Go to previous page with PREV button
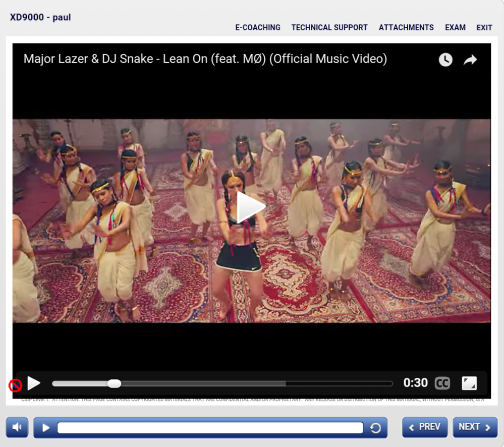 tap(425, 427)
